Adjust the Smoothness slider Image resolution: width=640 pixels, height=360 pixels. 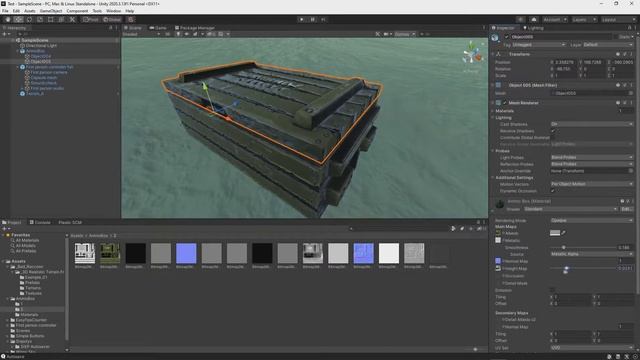pos(583,247)
